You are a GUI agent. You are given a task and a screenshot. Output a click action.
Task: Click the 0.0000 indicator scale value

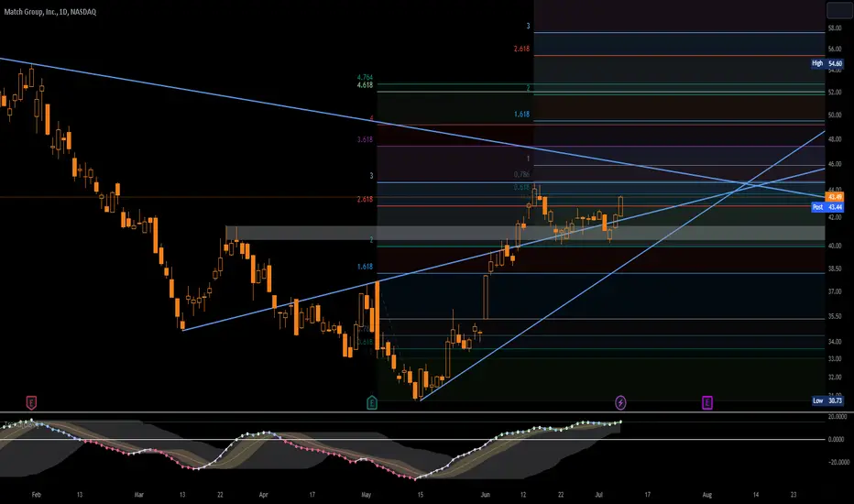836,439
